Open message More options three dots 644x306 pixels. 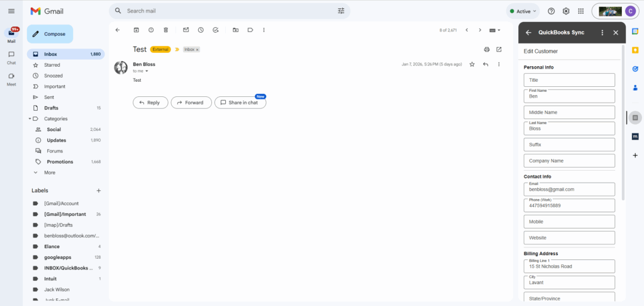pos(499,64)
